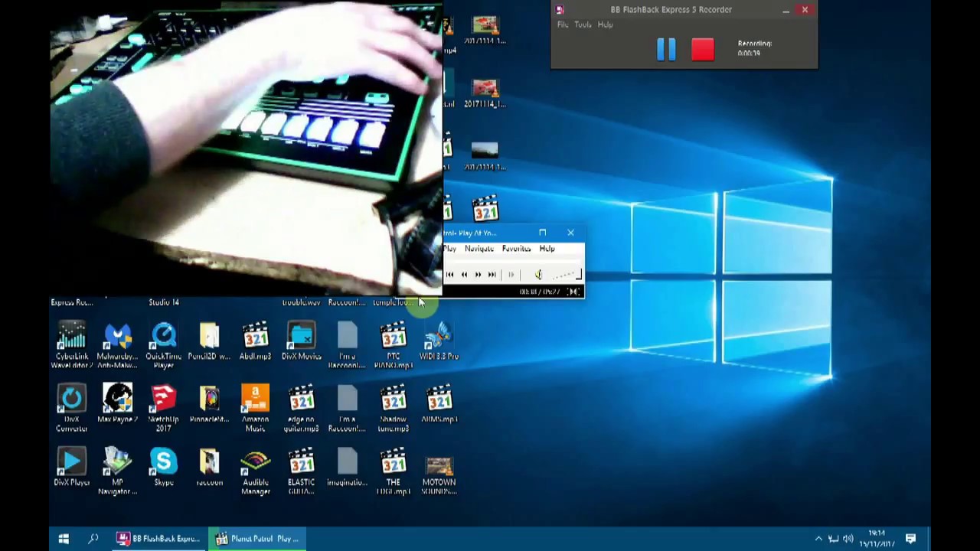Adjust the media player volume slider

[x=566, y=274]
